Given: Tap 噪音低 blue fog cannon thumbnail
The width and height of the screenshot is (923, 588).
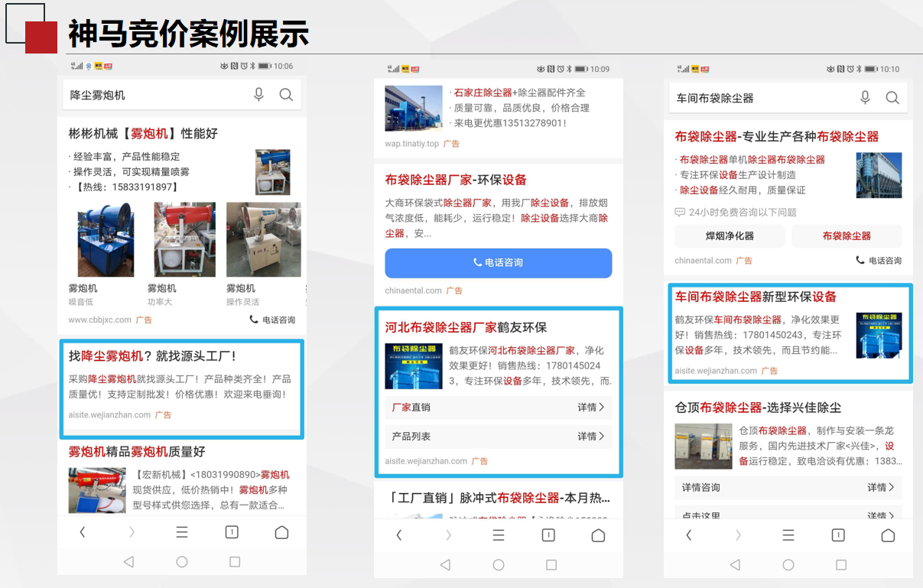Looking at the screenshot, I should point(106,240).
